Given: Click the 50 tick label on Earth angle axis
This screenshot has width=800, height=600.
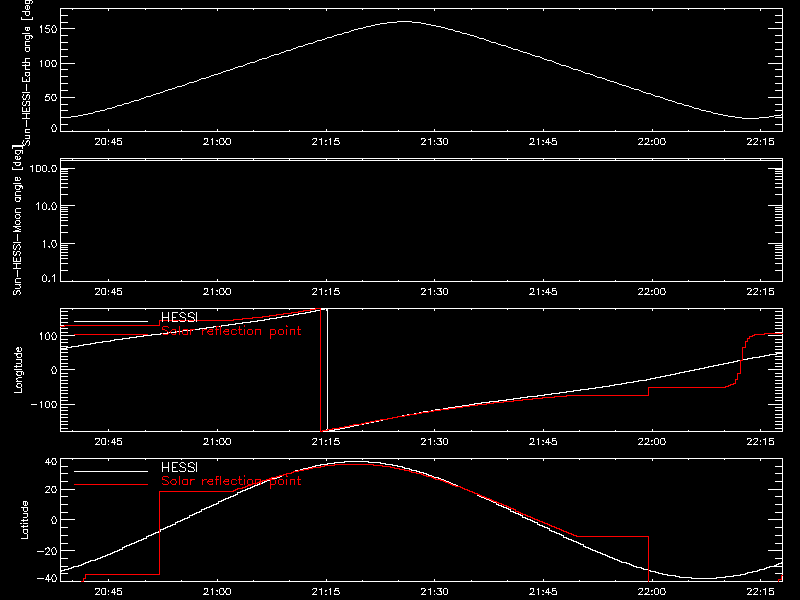Looking at the screenshot, I should (51, 98).
